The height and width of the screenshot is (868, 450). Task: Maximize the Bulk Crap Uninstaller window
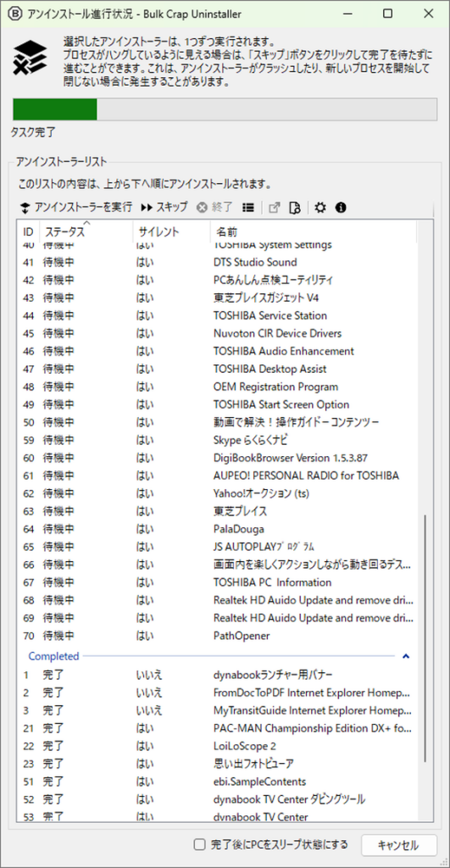click(x=388, y=14)
